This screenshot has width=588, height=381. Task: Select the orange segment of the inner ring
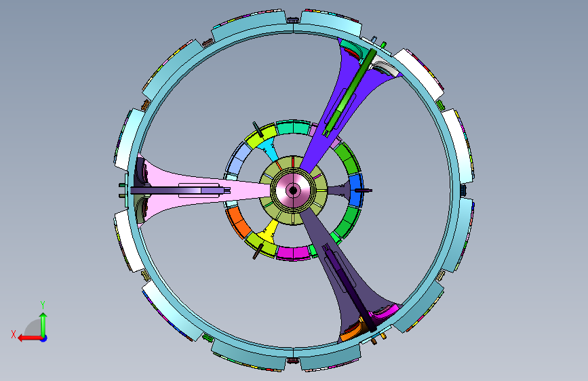tap(238, 223)
